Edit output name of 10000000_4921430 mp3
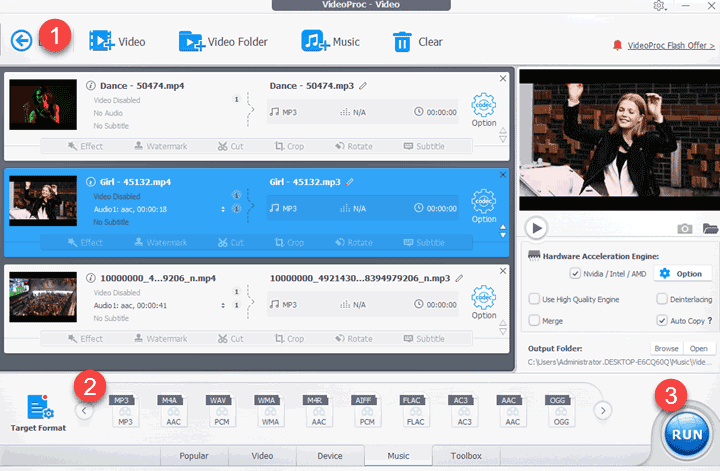Image resolution: width=720 pixels, height=471 pixels. (x=459, y=278)
